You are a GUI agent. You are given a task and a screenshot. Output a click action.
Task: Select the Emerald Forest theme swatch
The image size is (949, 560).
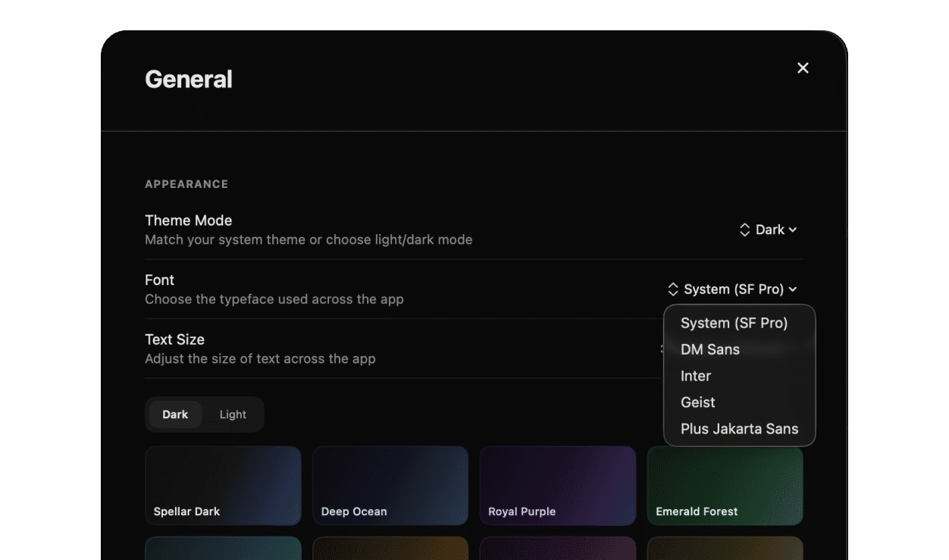pos(725,486)
